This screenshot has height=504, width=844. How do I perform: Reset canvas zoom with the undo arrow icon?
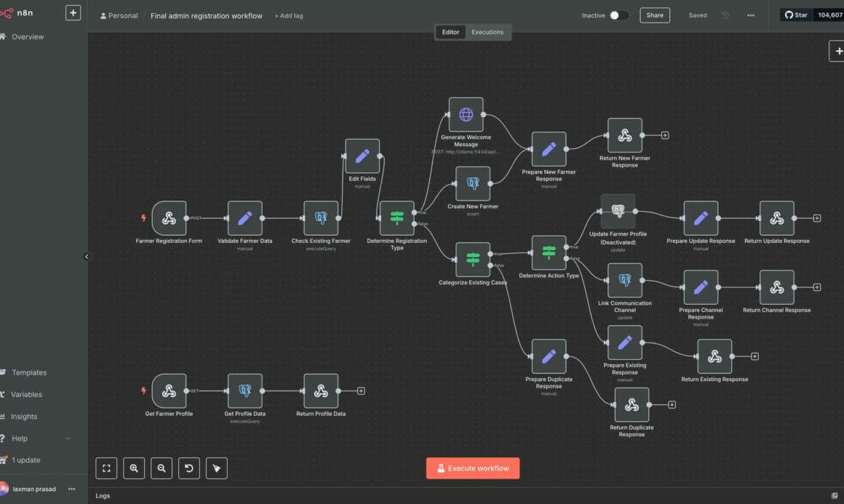coord(189,468)
